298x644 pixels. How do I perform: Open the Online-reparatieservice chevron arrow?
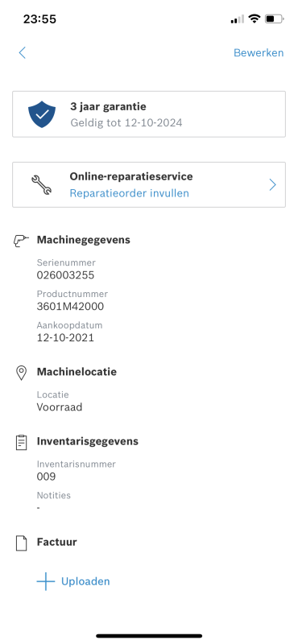(x=272, y=185)
